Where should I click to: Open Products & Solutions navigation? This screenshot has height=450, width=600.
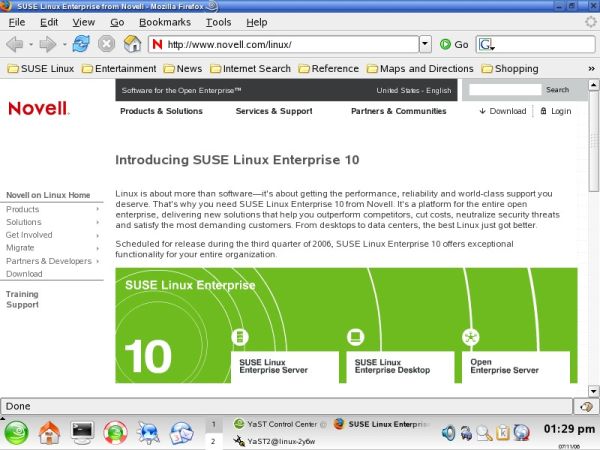[x=161, y=111]
